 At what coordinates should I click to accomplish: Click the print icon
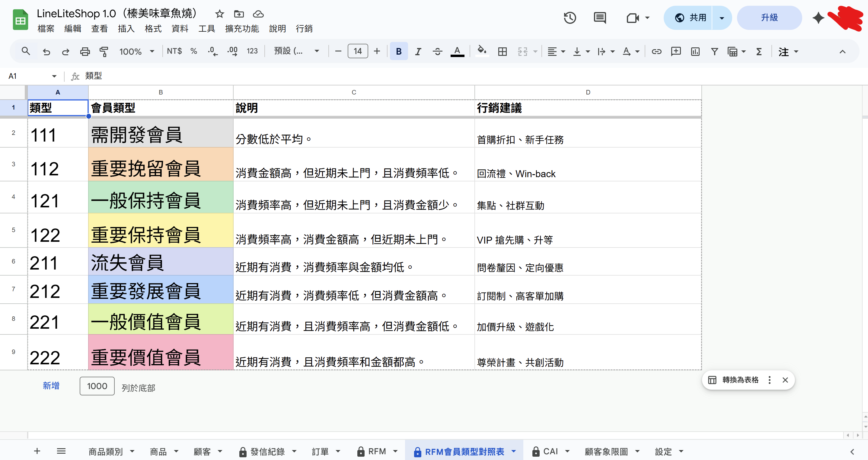coord(85,52)
